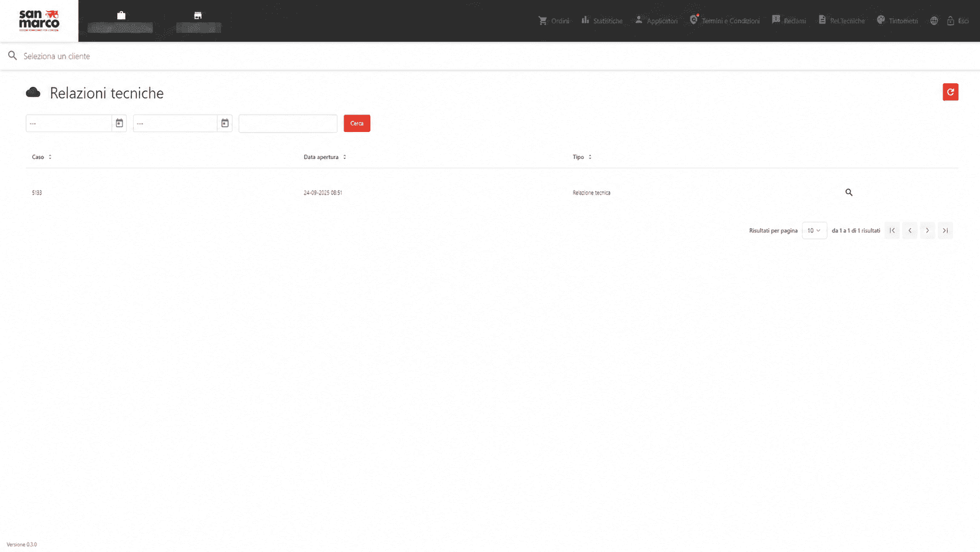
Task: Open the Ordini menu
Action: pos(554,21)
